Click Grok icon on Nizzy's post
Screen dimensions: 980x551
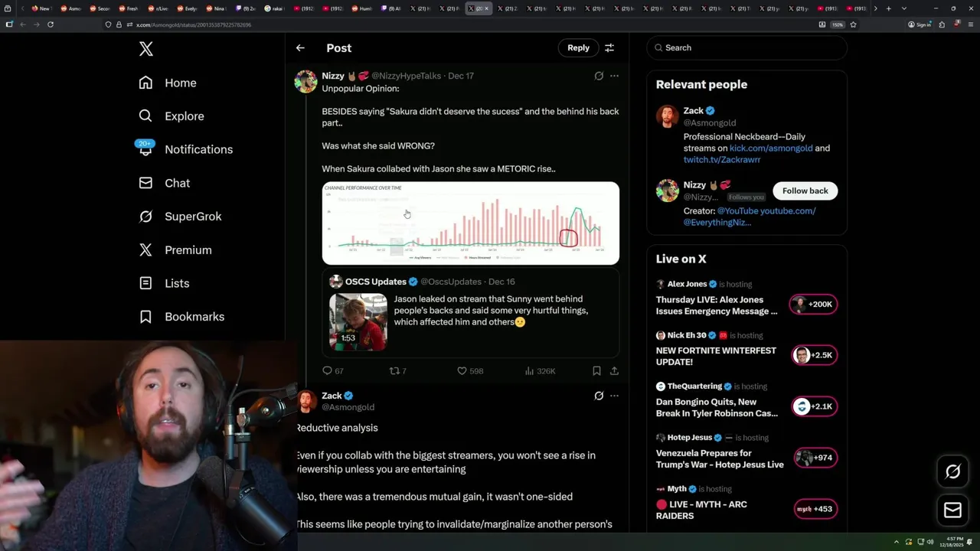[x=599, y=76]
